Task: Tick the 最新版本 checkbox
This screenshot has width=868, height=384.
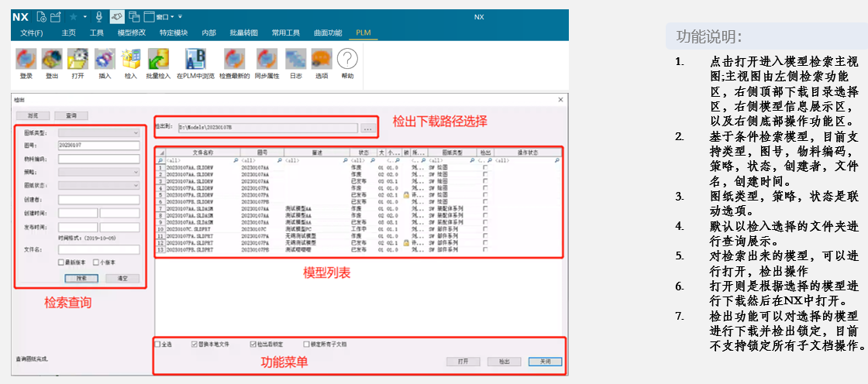Action: tap(61, 262)
